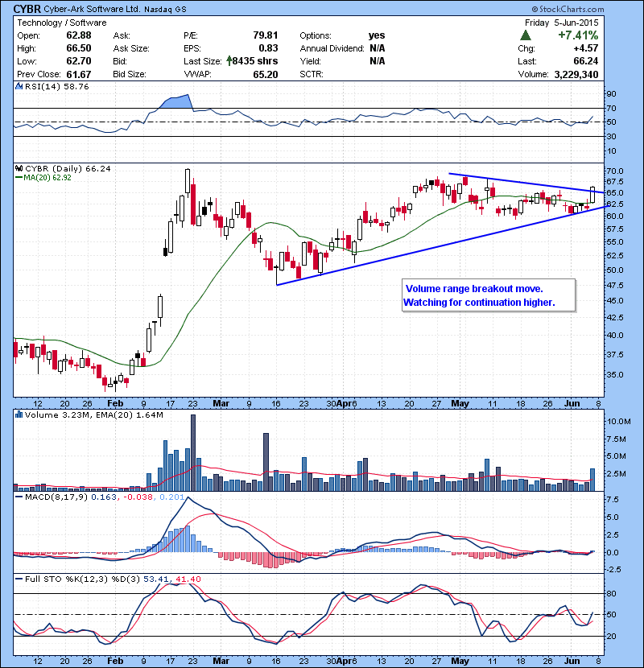Click the breakout candle at the far right
Image resolution: width=644 pixels, height=668 pixels.
pyautogui.click(x=592, y=194)
